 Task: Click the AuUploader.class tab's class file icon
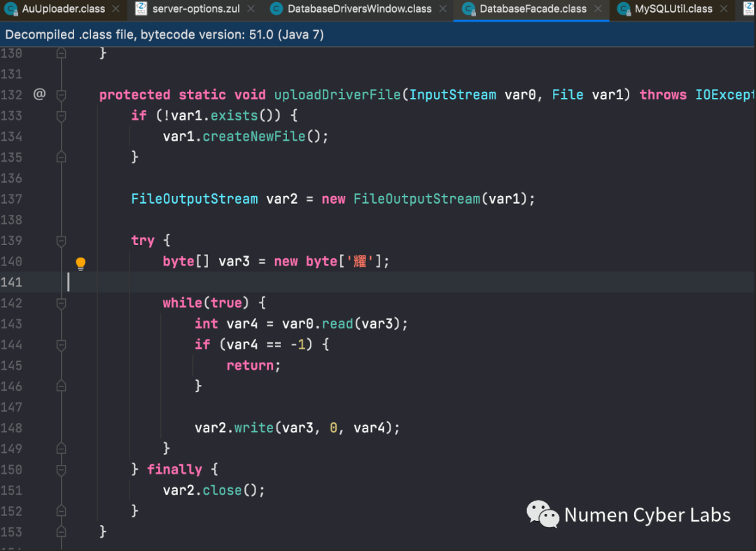pos(11,9)
